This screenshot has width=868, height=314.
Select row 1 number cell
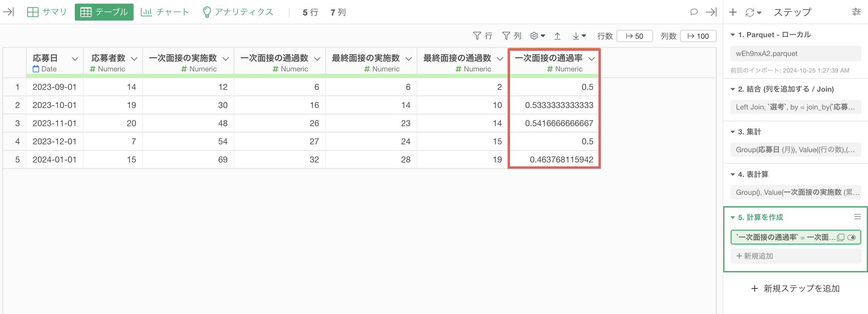click(x=15, y=87)
